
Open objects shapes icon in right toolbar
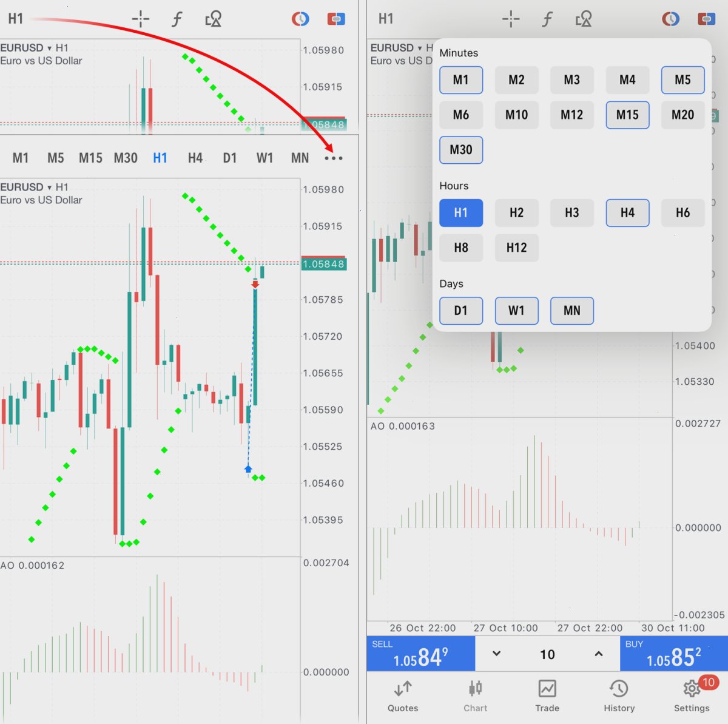[584, 19]
